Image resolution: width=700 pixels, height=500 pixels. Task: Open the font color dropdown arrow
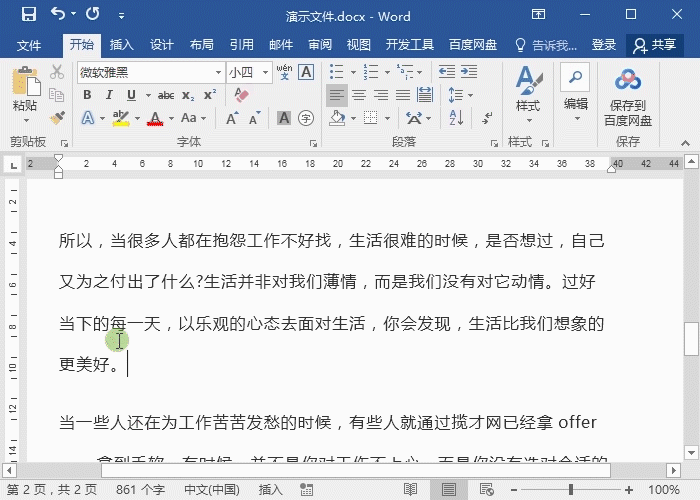tap(171, 119)
